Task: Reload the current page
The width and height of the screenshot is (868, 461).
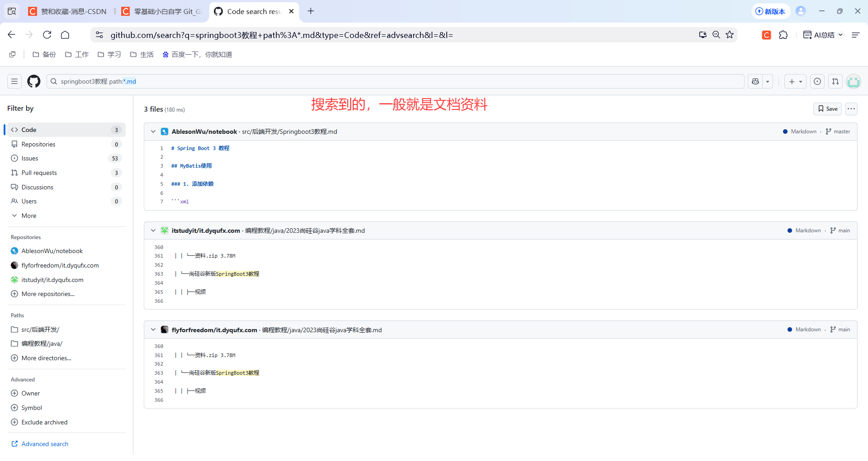Action: click(47, 35)
